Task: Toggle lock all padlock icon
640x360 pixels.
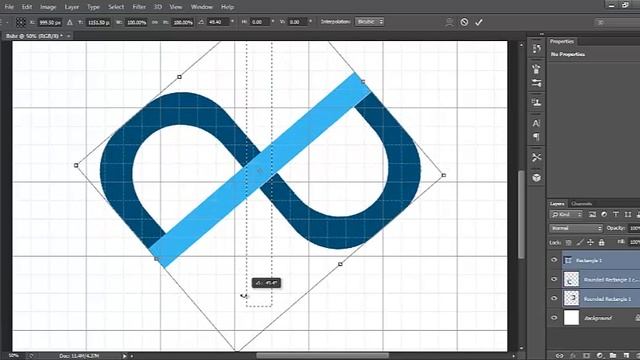Action: coord(602,242)
